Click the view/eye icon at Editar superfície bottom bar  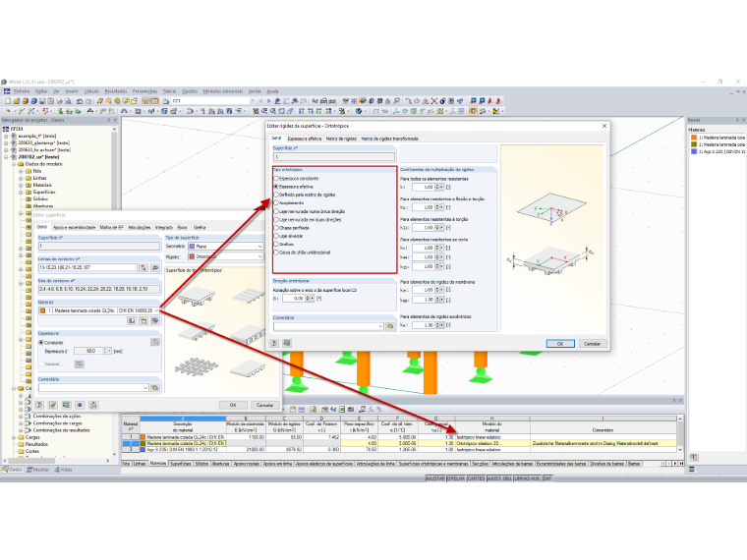80,405
